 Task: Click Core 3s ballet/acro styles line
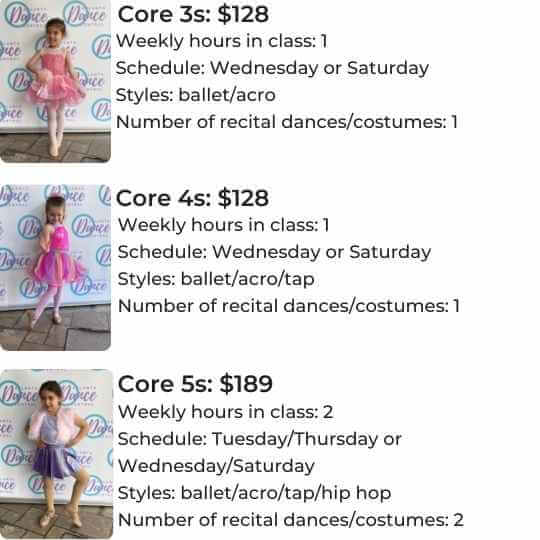(x=196, y=95)
